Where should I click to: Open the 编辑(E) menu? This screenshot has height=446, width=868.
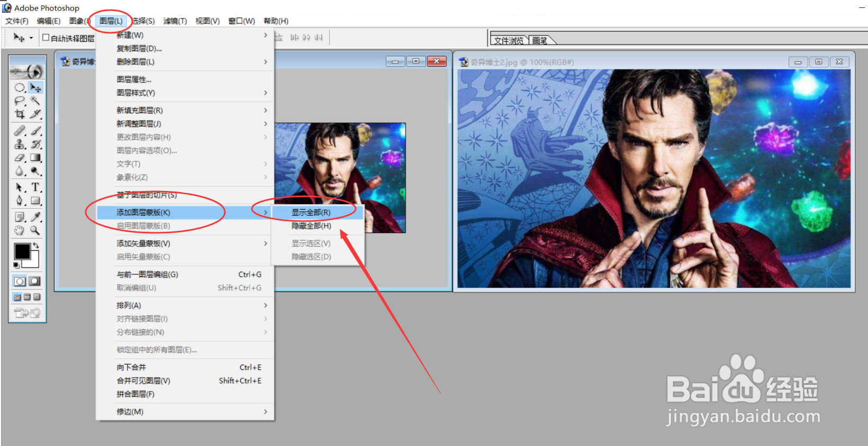coord(49,21)
